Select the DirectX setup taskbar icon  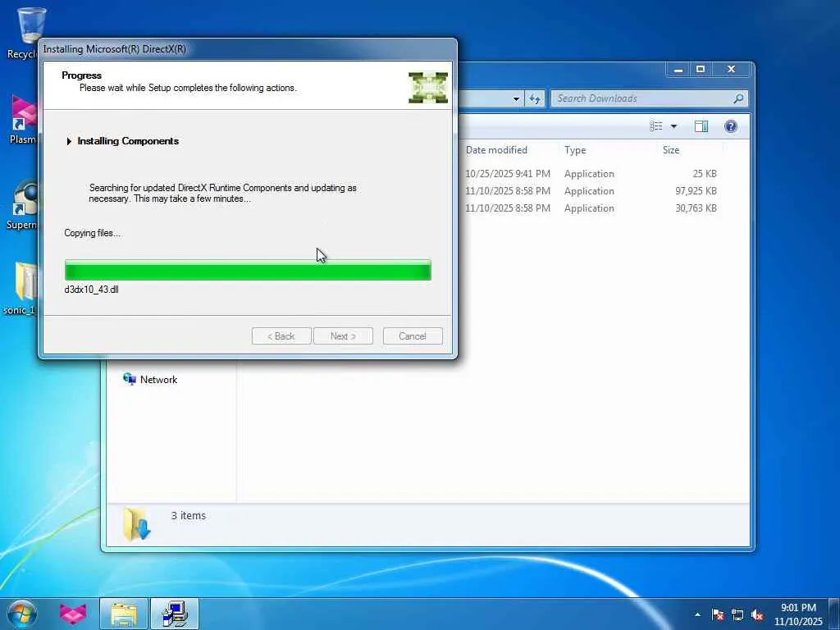pos(175,614)
